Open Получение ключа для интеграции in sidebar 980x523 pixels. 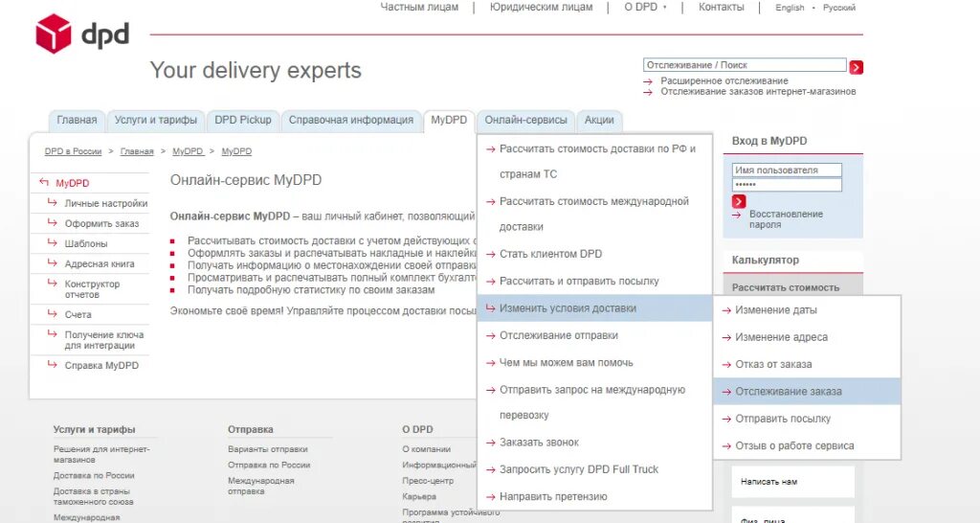[x=103, y=340]
